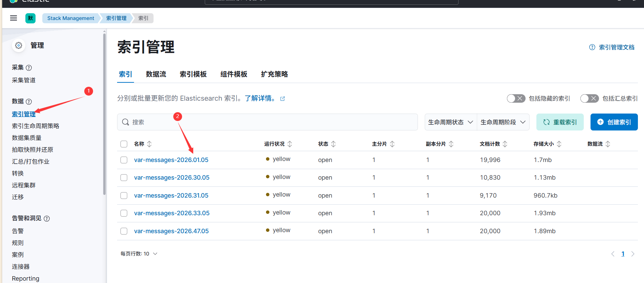The height and width of the screenshot is (283, 644).
Task: Go to previous page of results
Action: click(x=613, y=254)
